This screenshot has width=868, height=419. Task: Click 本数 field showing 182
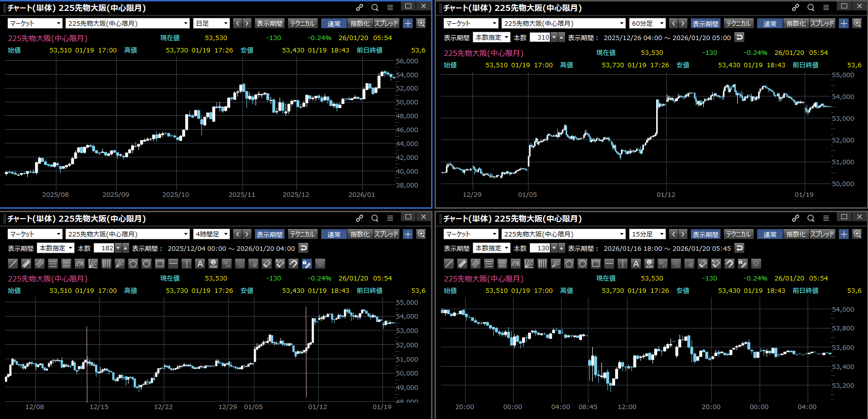104,248
